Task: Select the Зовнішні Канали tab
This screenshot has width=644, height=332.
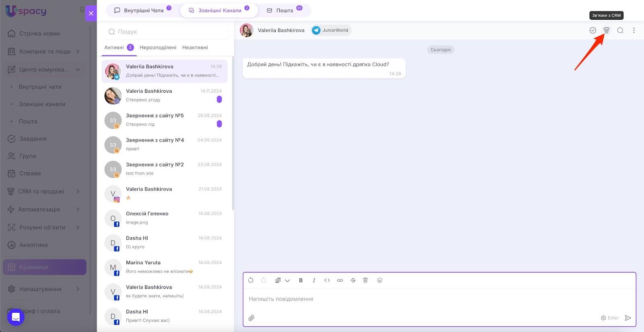Action: [219, 10]
